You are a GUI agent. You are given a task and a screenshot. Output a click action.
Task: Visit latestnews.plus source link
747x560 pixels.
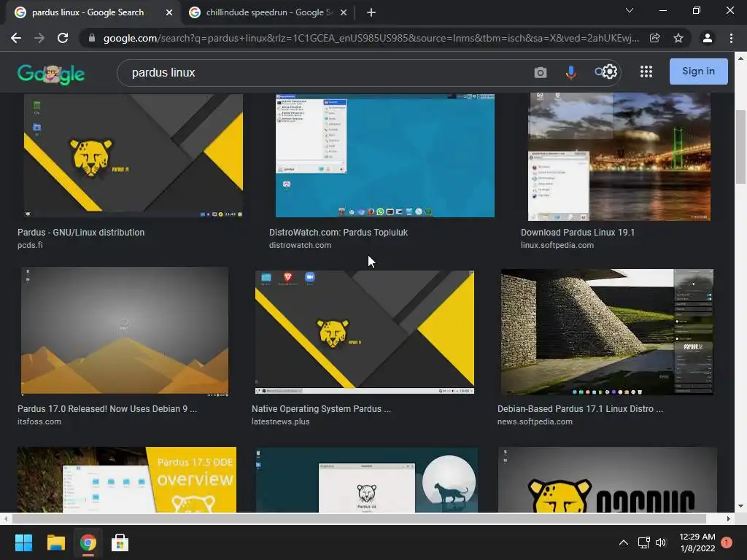281,421
